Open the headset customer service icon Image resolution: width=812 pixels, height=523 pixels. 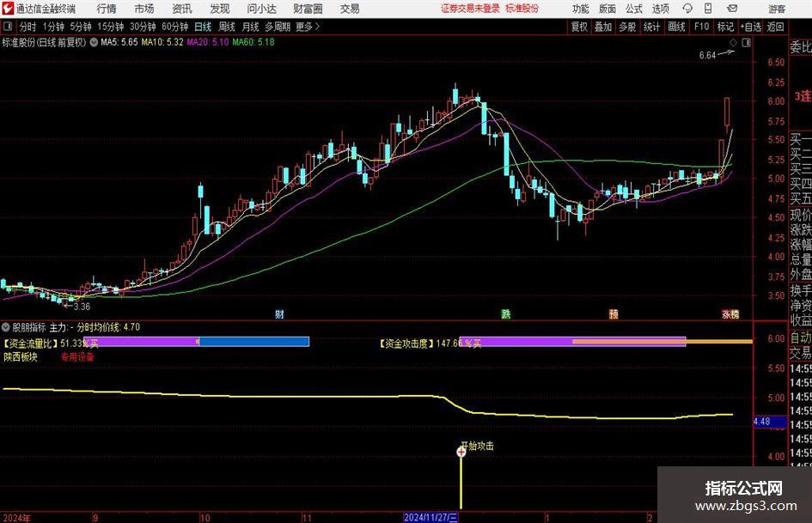(x=687, y=9)
